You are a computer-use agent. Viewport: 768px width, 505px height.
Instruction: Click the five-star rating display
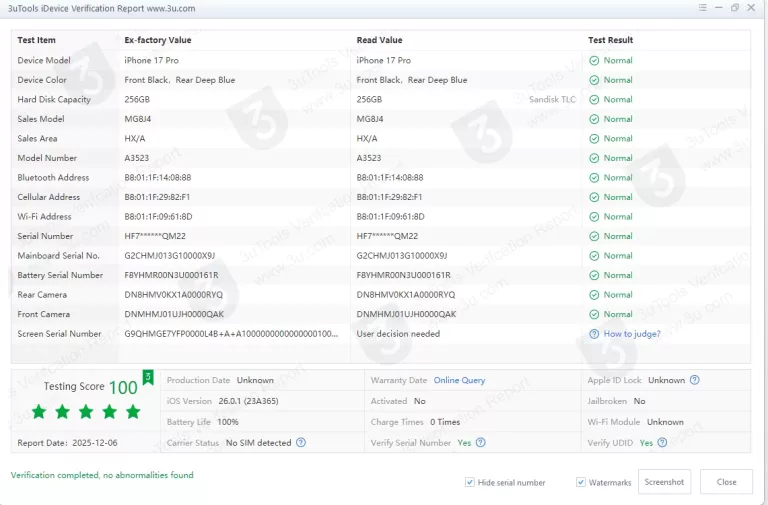coord(87,412)
